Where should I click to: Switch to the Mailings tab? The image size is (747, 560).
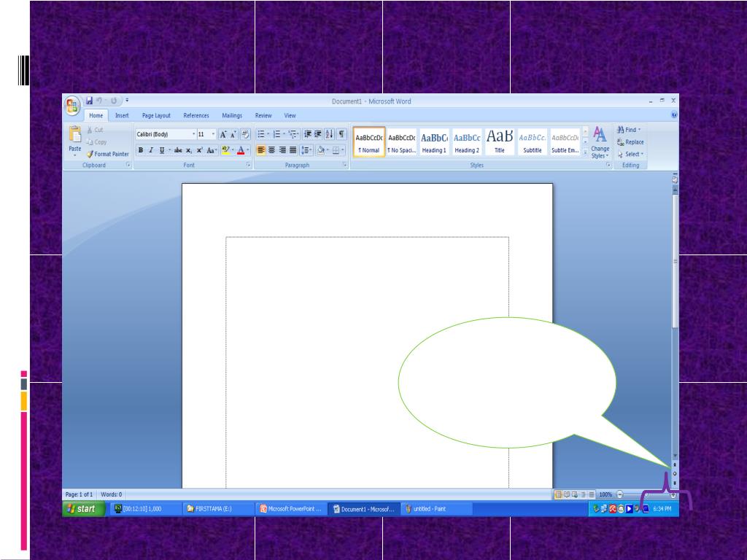coord(232,116)
